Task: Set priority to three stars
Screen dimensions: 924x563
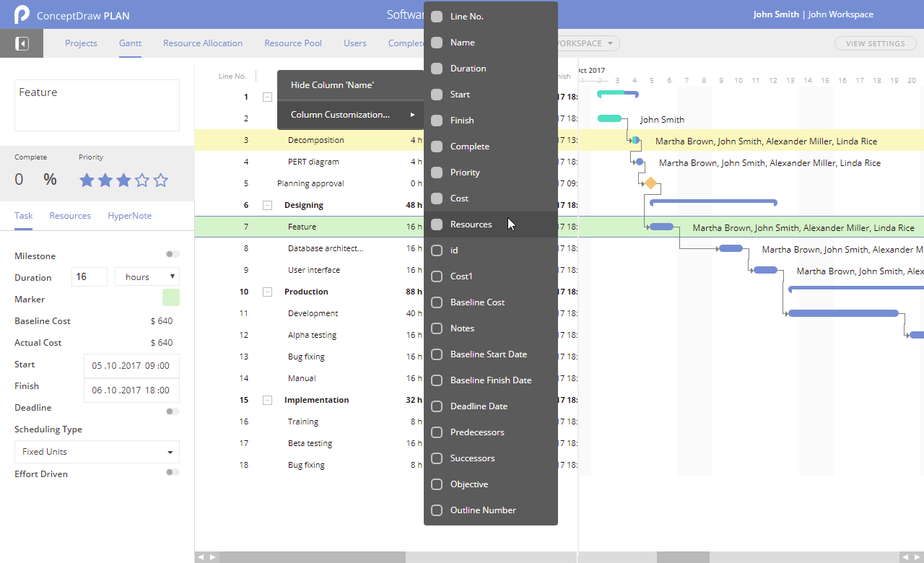Action: click(x=123, y=180)
